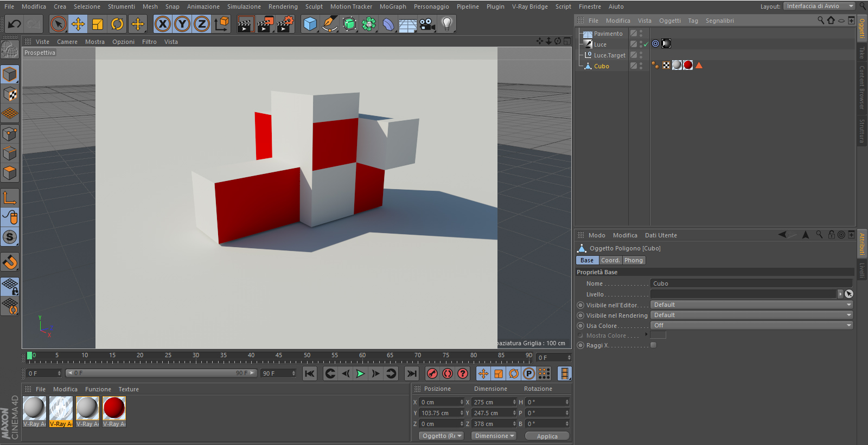Render the current view with clapperboard icon
The image size is (868, 445).
[245, 24]
